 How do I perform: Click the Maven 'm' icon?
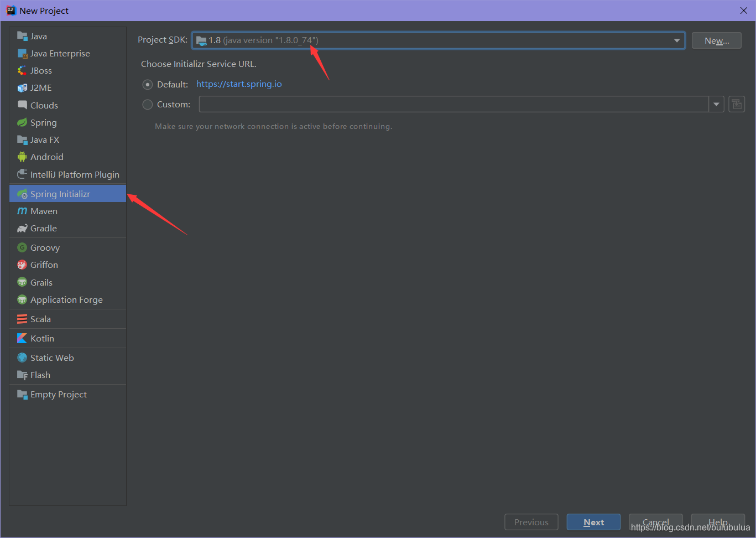[22, 211]
